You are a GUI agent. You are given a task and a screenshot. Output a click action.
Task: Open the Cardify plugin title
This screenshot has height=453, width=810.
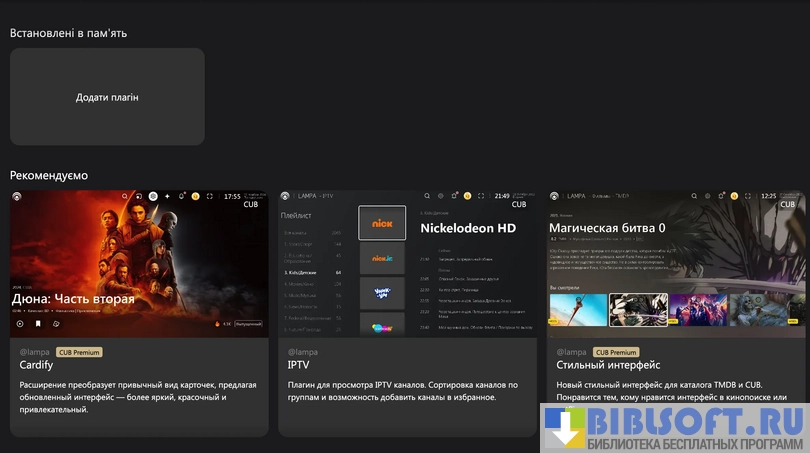[x=36, y=366]
